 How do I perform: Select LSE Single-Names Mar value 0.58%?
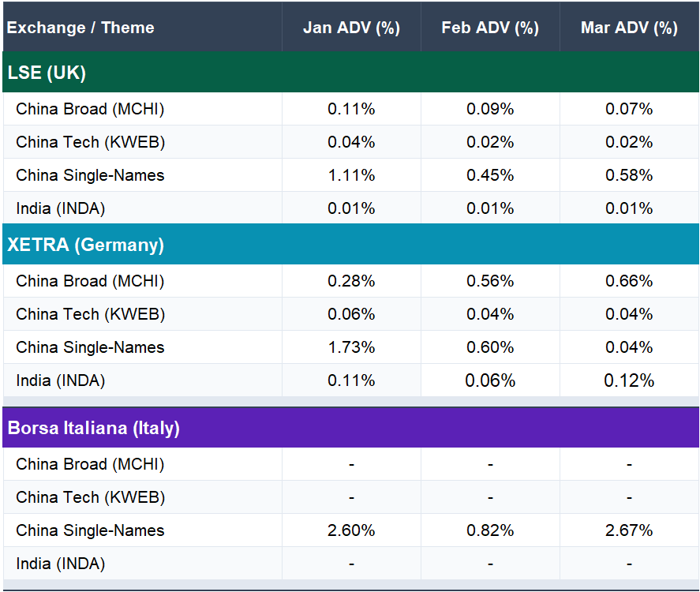tap(629, 175)
